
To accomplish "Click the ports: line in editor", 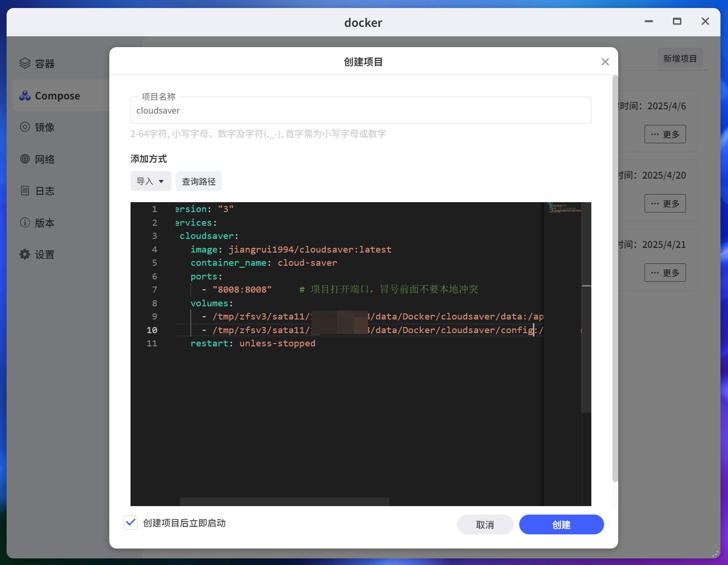I will 206,276.
